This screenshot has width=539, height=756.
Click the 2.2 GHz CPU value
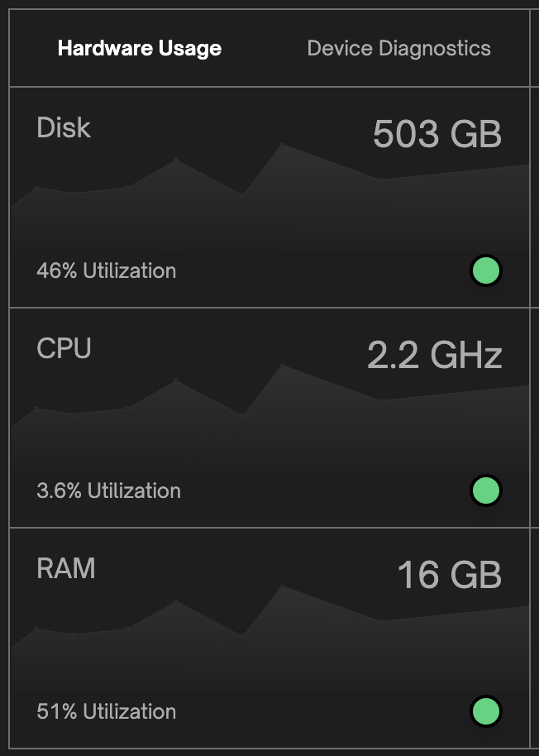(x=435, y=354)
